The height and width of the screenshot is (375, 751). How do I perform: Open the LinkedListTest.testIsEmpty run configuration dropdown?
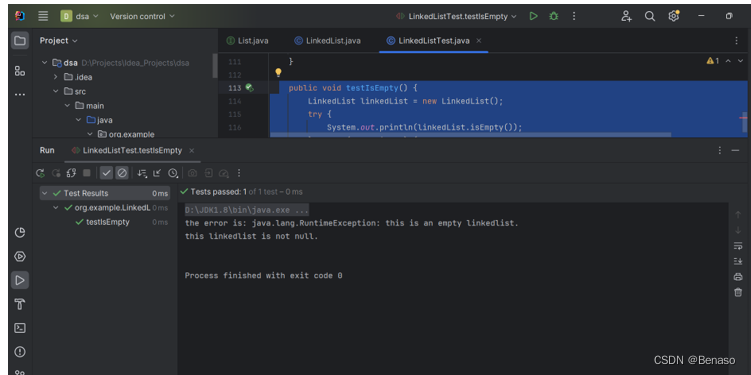coord(456,16)
